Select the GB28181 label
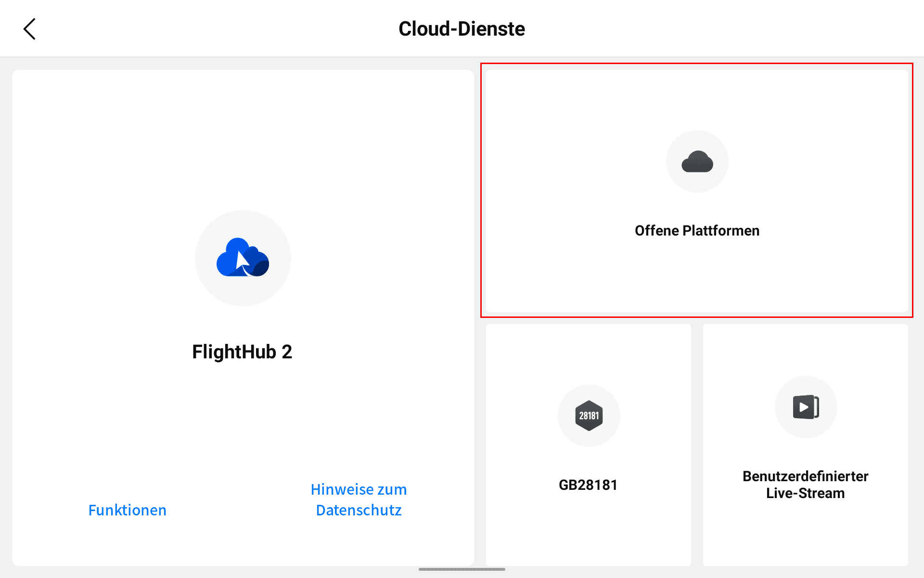 click(588, 485)
